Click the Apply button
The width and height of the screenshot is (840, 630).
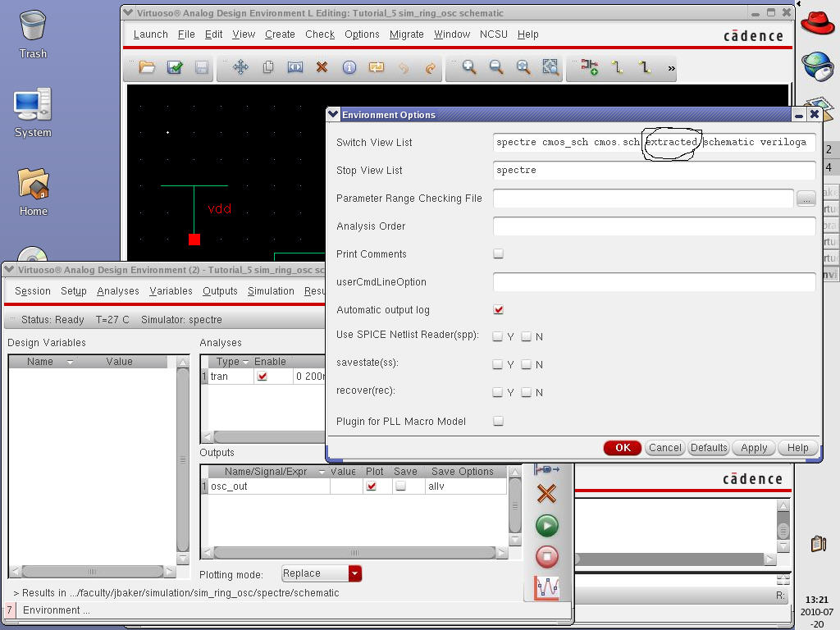[x=754, y=448]
